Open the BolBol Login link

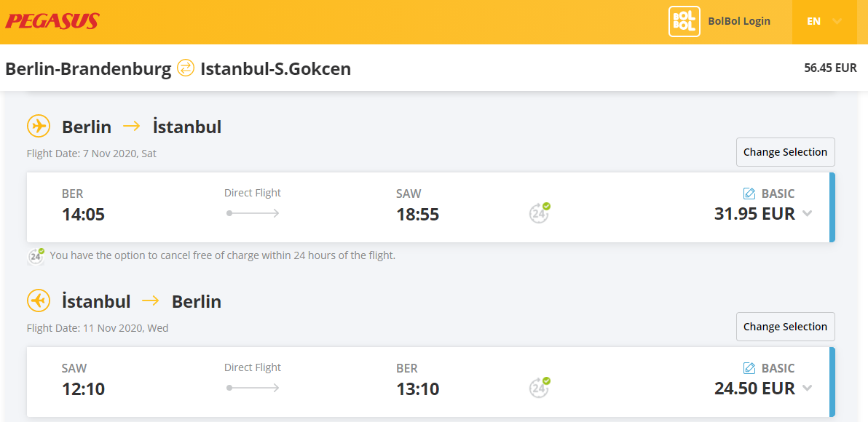coord(739,22)
